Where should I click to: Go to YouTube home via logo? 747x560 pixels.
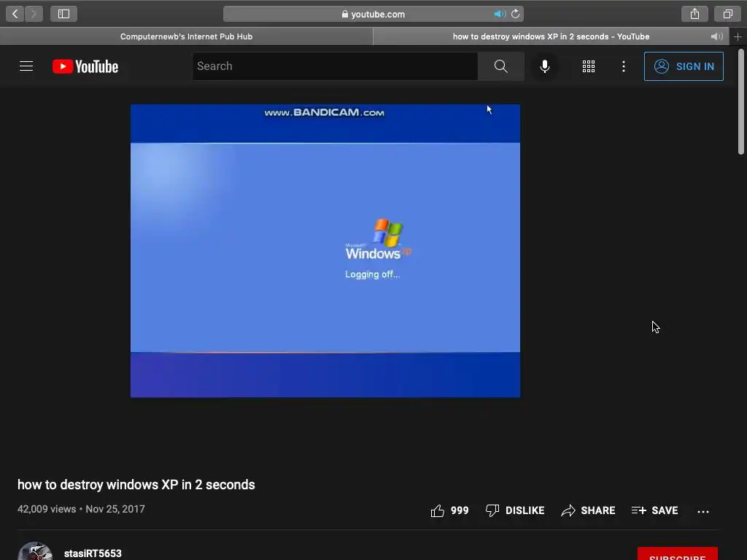85,66
